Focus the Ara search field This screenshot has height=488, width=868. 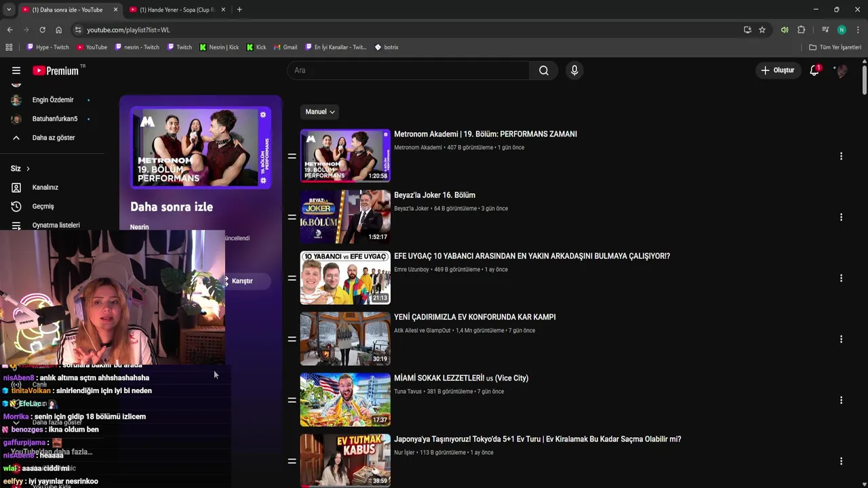[408, 70]
